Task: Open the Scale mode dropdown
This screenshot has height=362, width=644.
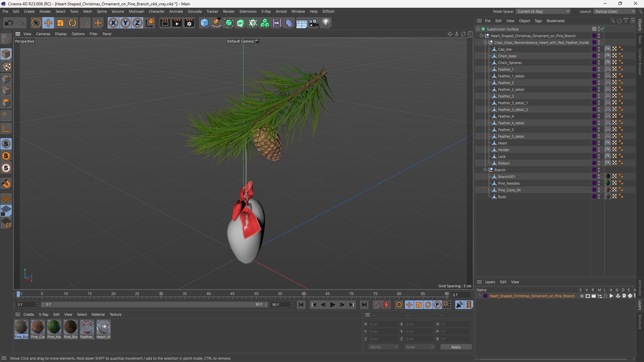Action: click(x=420, y=347)
